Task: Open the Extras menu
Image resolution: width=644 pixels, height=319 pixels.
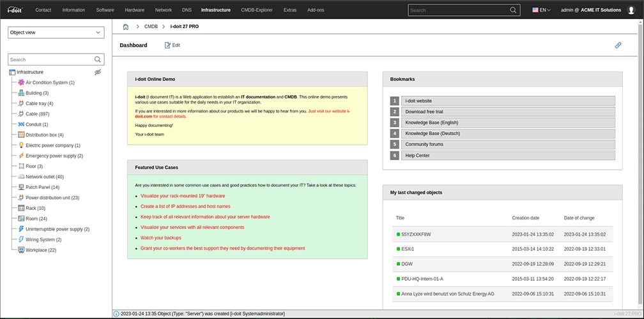Action: 290,10
